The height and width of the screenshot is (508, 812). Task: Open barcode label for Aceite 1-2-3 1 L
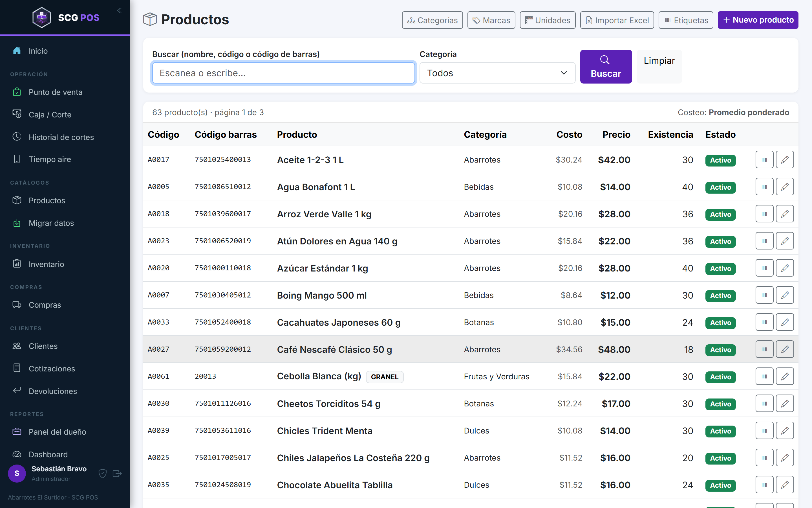[x=764, y=159]
